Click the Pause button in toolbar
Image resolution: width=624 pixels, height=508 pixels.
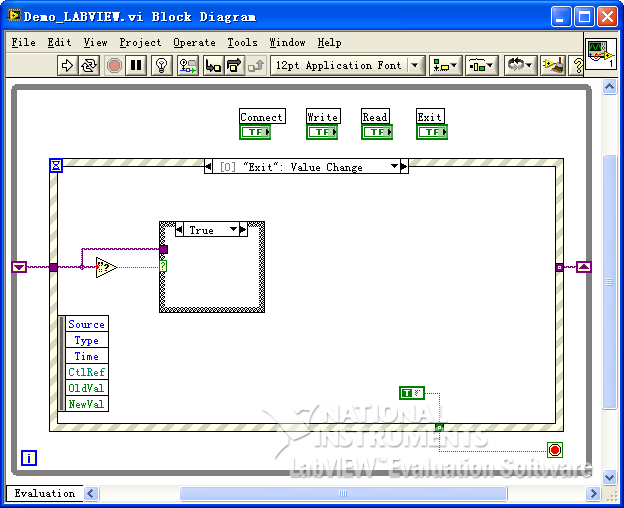pyautogui.click(x=136, y=66)
